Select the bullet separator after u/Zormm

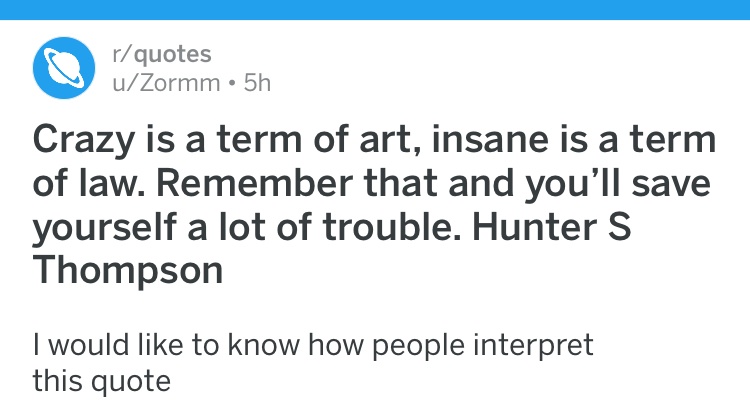[232, 84]
